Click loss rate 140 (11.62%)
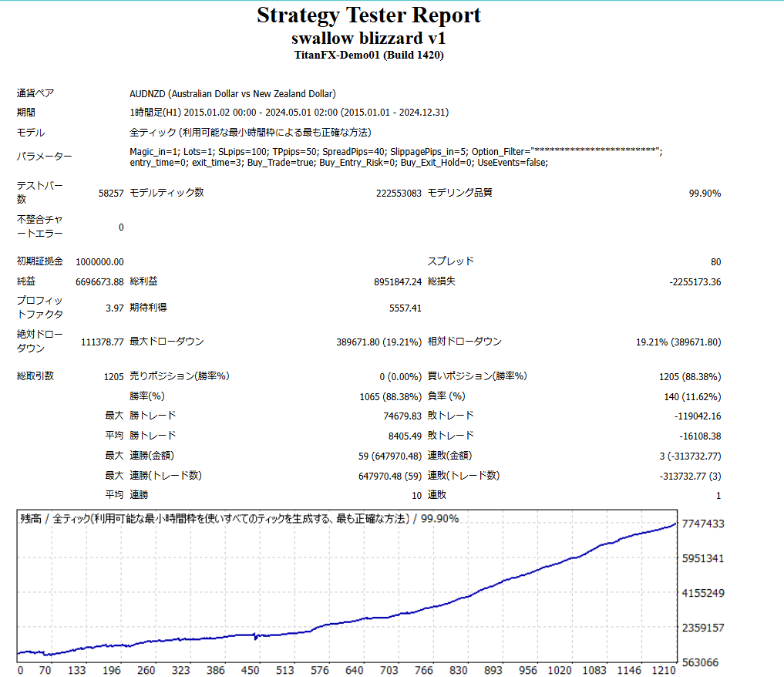The width and height of the screenshot is (784, 677). click(692, 397)
